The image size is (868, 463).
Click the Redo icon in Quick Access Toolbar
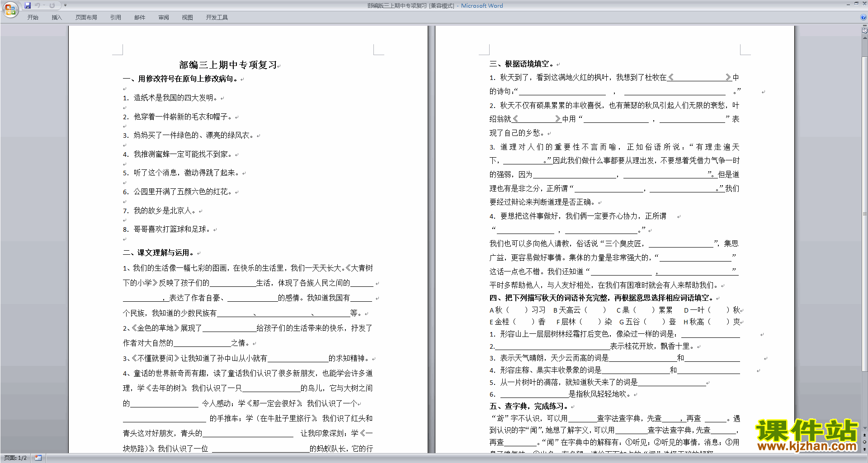point(52,5)
